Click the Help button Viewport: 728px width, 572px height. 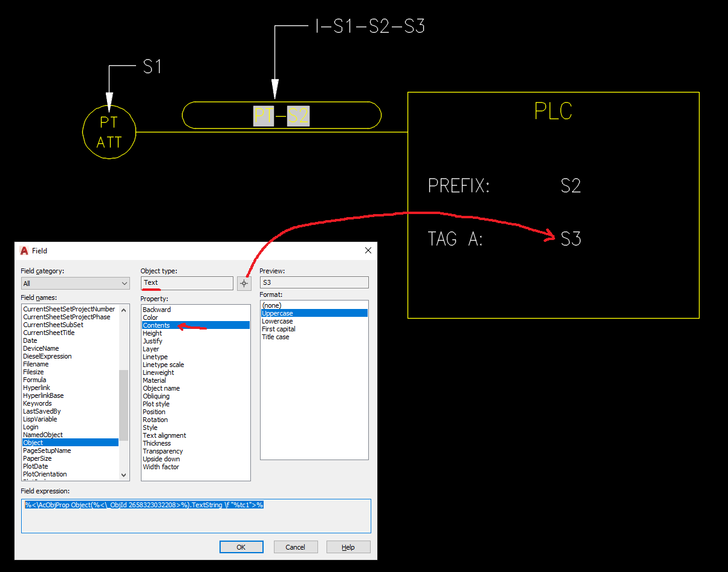pos(348,547)
